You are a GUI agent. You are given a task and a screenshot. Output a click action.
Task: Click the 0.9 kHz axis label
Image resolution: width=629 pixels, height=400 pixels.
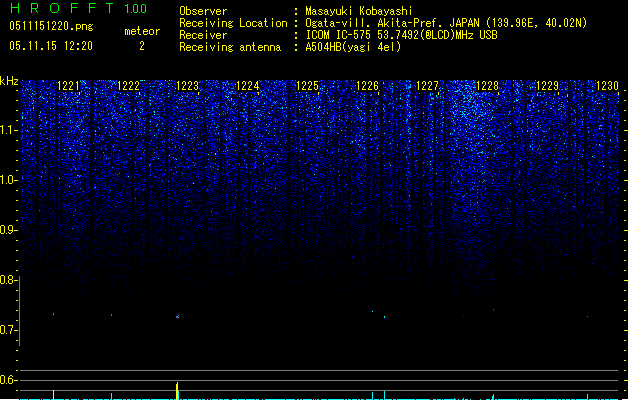tap(9, 230)
